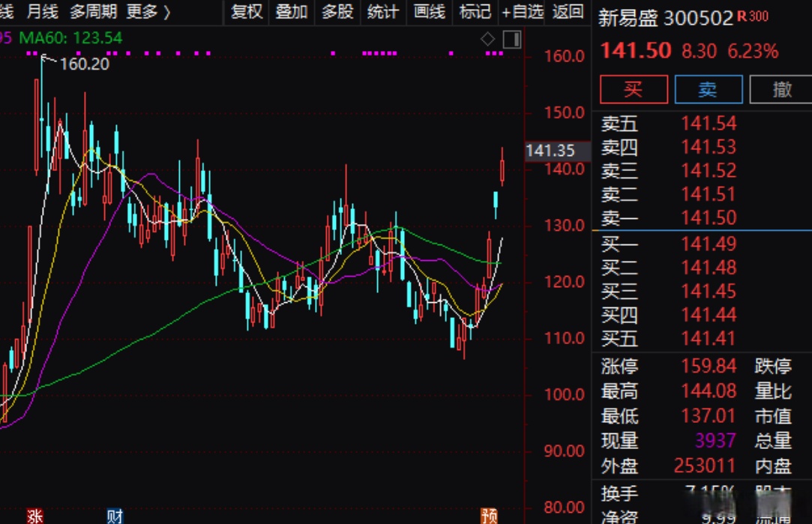Open the 统计 statistics tool
812x524 pixels.
tap(382, 11)
